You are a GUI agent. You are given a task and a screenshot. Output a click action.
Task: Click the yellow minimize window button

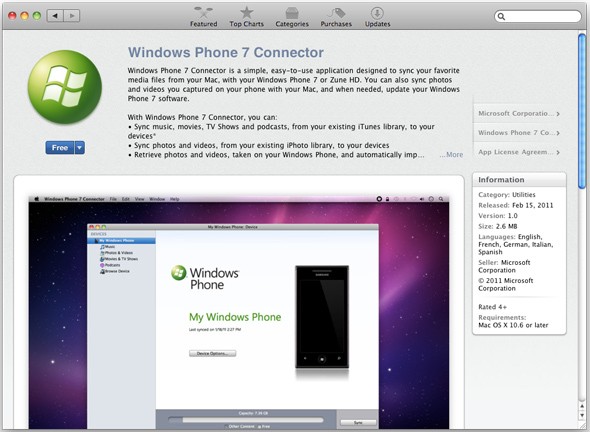(x=24, y=16)
